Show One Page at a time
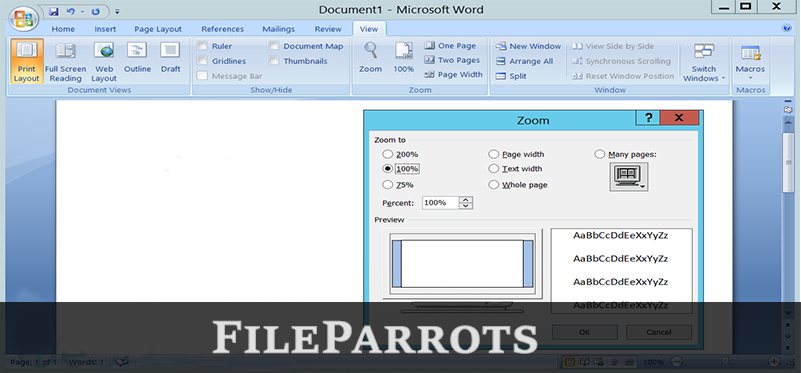The width and height of the screenshot is (801, 373). pos(450,45)
